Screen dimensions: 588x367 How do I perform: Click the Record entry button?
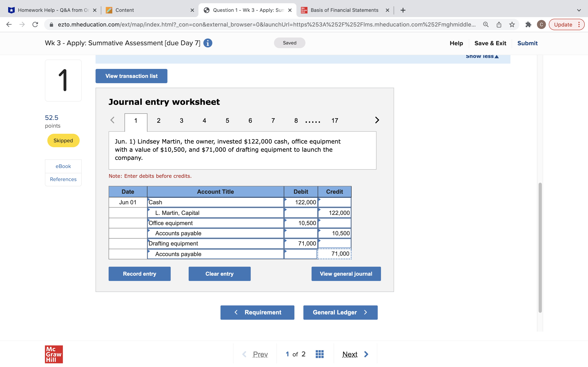point(139,274)
